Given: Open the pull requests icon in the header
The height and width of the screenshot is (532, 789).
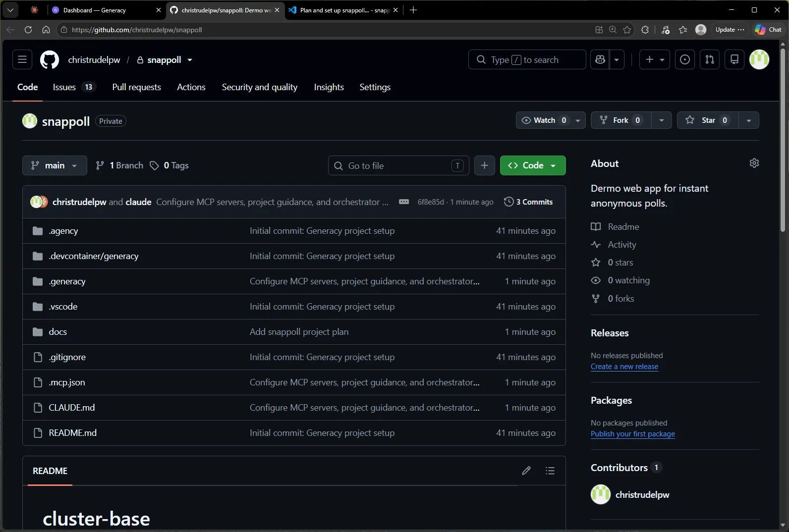Looking at the screenshot, I should pyautogui.click(x=710, y=59).
